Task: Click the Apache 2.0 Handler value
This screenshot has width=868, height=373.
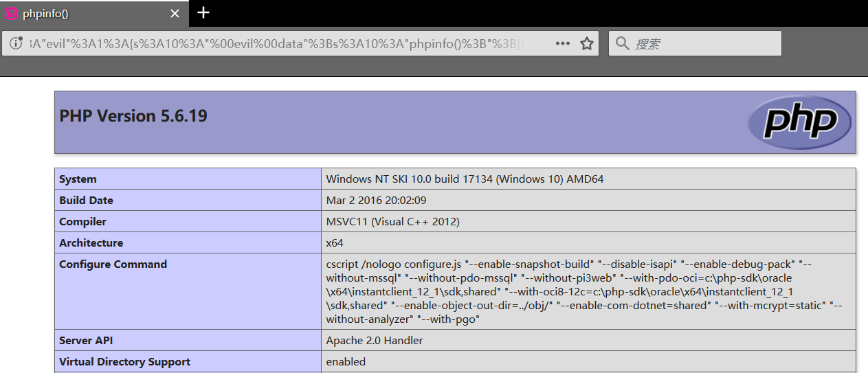Action: pyautogui.click(x=374, y=341)
